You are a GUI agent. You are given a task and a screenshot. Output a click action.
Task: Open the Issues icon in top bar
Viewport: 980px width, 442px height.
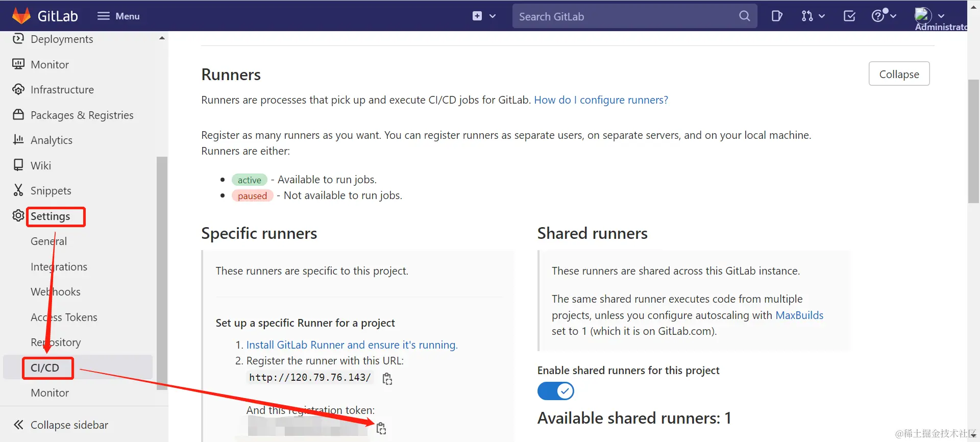tap(777, 16)
